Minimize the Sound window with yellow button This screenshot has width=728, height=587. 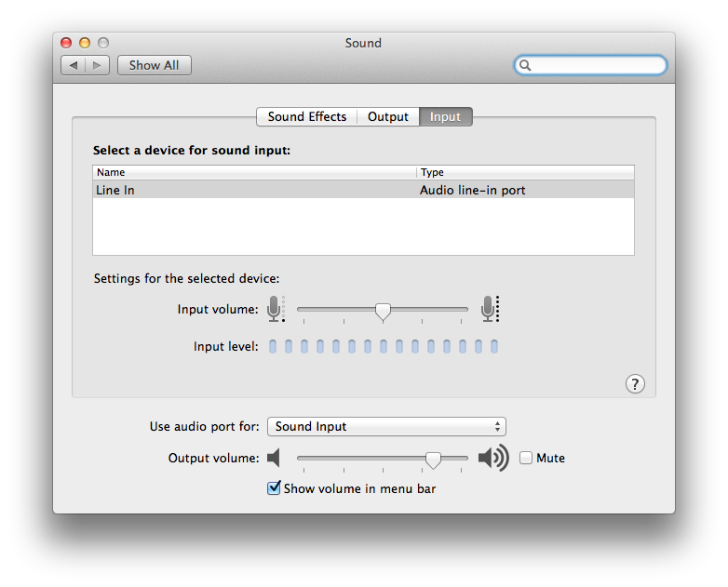point(85,43)
